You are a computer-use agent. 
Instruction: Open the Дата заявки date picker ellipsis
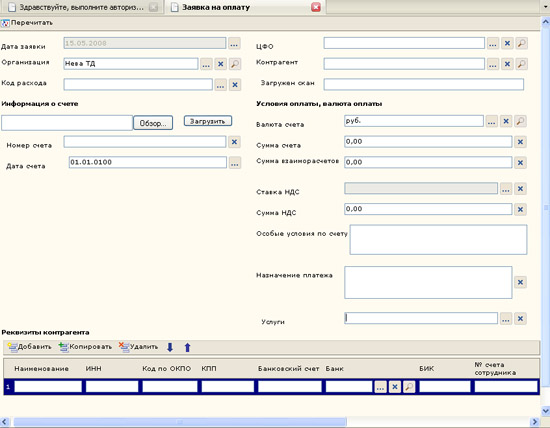point(234,44)
